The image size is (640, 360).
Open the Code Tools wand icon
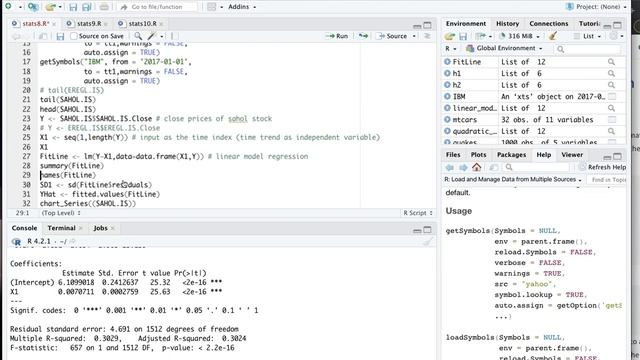(152, 36)
